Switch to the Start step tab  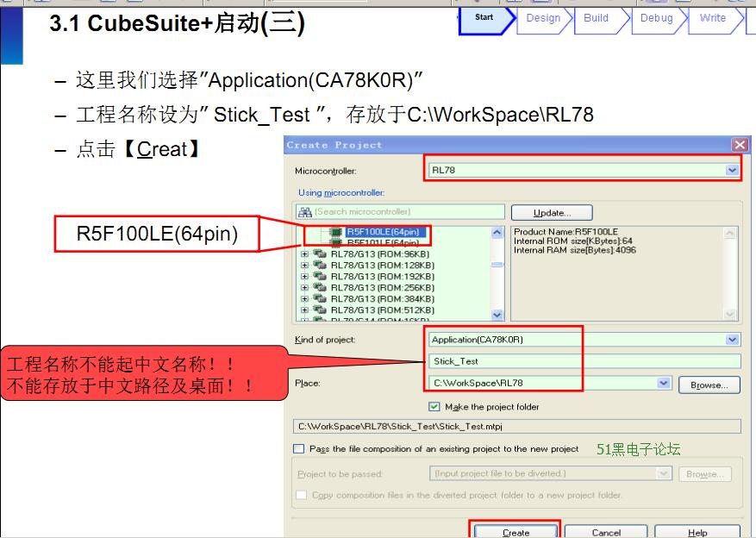point(486,19)
